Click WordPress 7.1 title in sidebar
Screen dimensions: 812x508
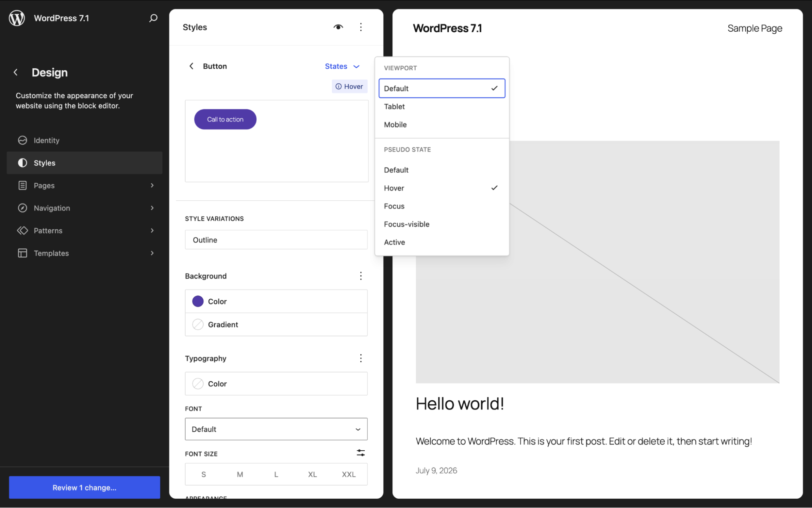(61, 18)
